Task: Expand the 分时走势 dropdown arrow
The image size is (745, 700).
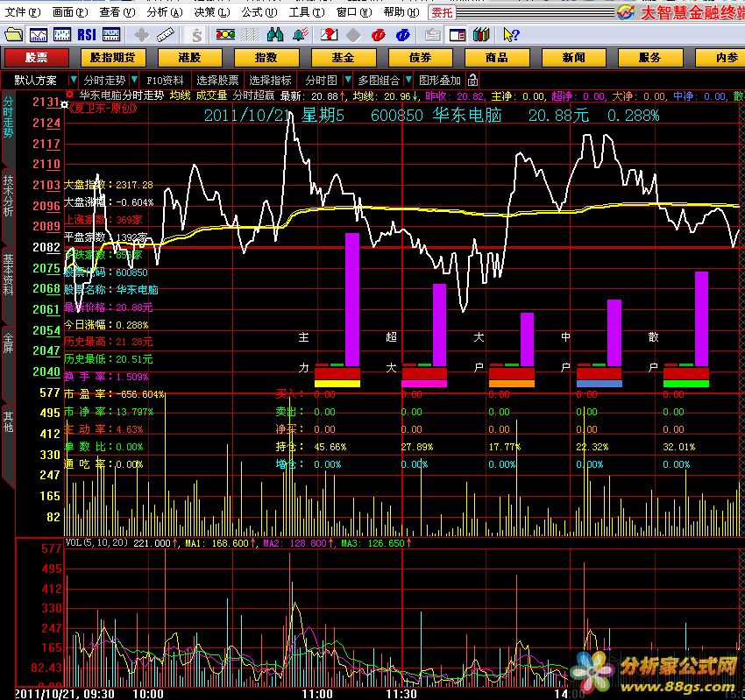Action: click(x=134, y=80)
